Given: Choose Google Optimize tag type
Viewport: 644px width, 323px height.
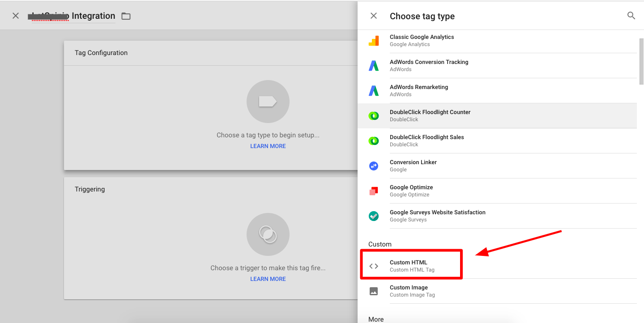Looking at the screenshot, I should 497,191.
